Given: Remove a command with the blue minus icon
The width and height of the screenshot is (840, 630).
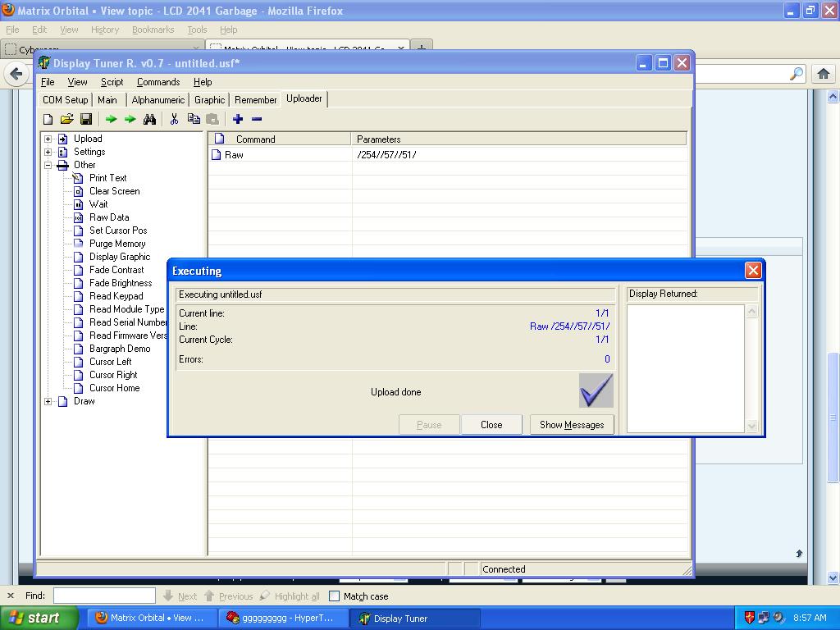Looking at the screenshot, I should (x=257, y=119).
